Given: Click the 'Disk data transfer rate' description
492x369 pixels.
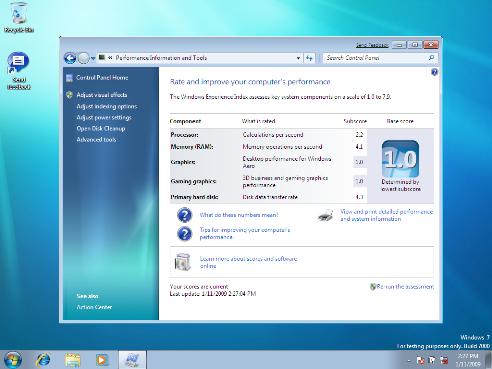Looking at the screenshot, I should [270, 197].
